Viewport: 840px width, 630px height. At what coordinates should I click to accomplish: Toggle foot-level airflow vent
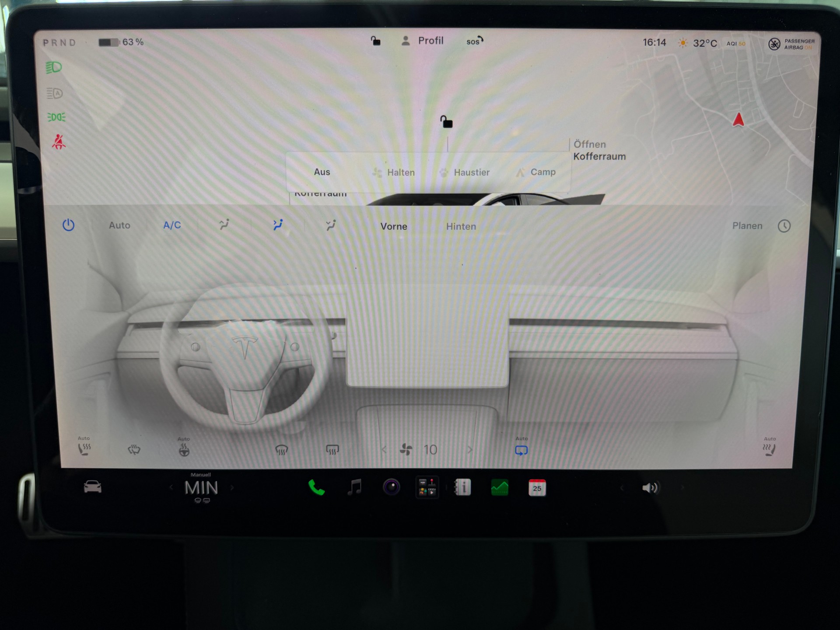point(331,225)
